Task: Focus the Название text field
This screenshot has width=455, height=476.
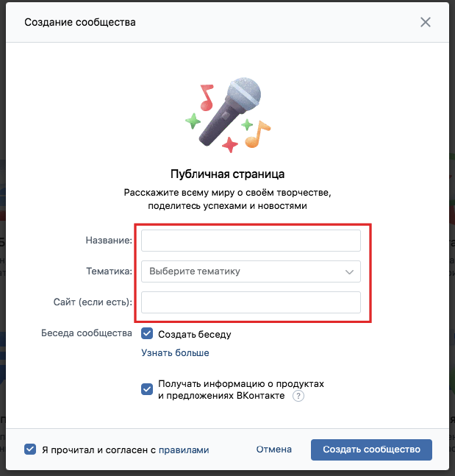Action: (251, 241)
